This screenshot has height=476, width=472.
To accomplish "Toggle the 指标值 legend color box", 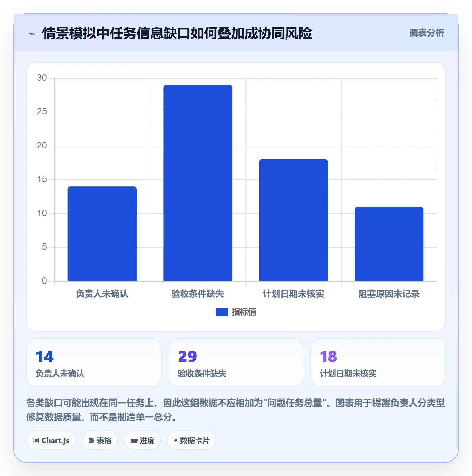I will coord(222,312).
